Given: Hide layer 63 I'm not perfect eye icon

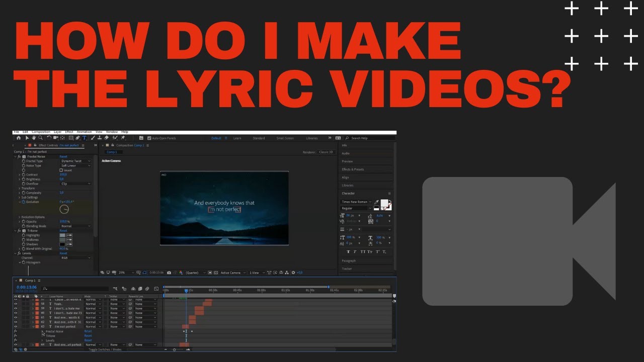Looking at the screenshot, I should [x=16, y=326].
